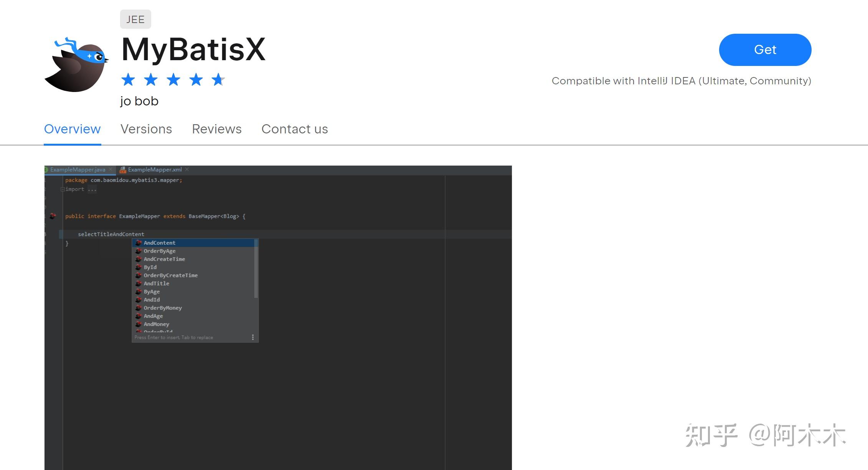Click the JEE category tag
This screenshot has height=470, width=868.
tap(135, 19)
